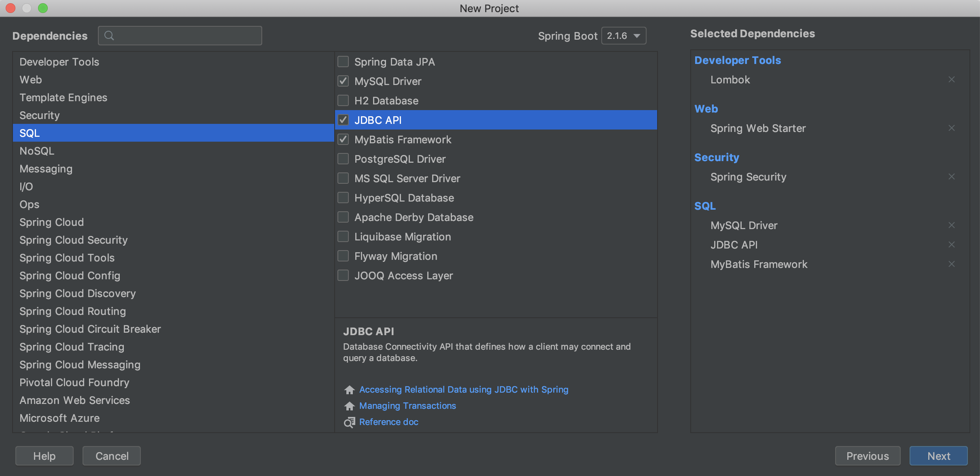Expand the NoSQL category in sidebar
This screenshot has width=980, height=476.
click(37, 151)
